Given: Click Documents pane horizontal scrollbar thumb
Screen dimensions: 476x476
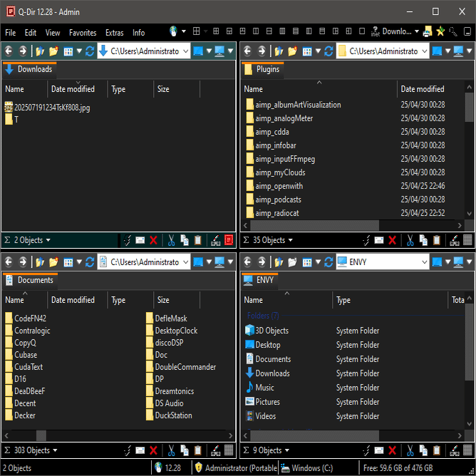Looking at the screenshot, I should pyautogui.click(x=41, y=435).
